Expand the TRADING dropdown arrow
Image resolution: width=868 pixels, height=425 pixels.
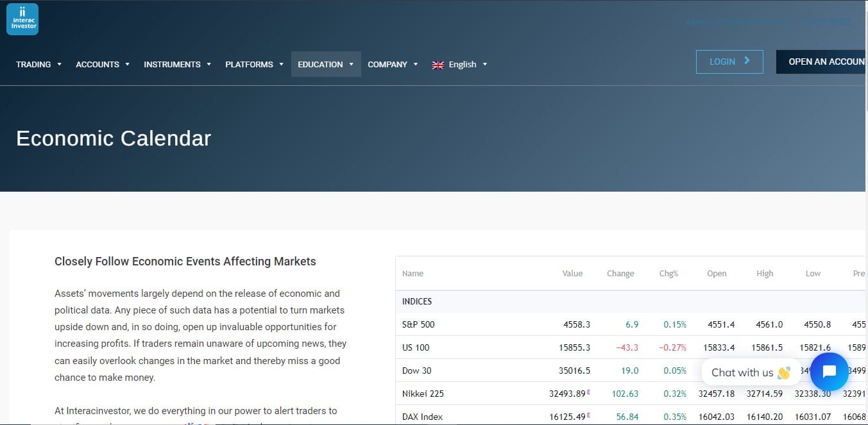[60, 64]
